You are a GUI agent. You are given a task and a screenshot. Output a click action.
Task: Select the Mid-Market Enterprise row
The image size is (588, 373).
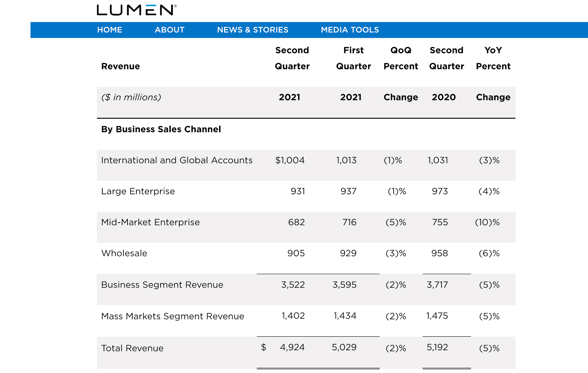click(150, 222)
